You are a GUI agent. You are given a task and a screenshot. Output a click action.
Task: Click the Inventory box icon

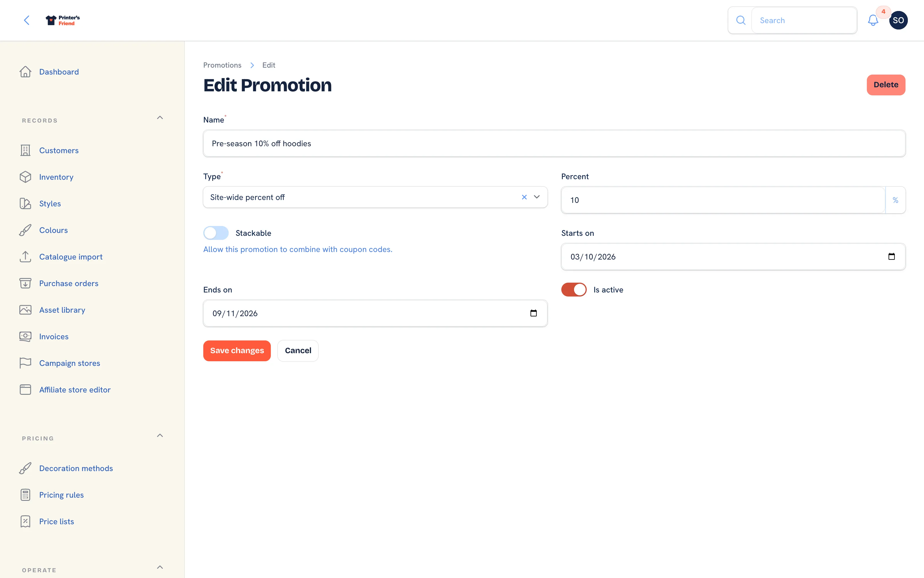tap(25, 177)
